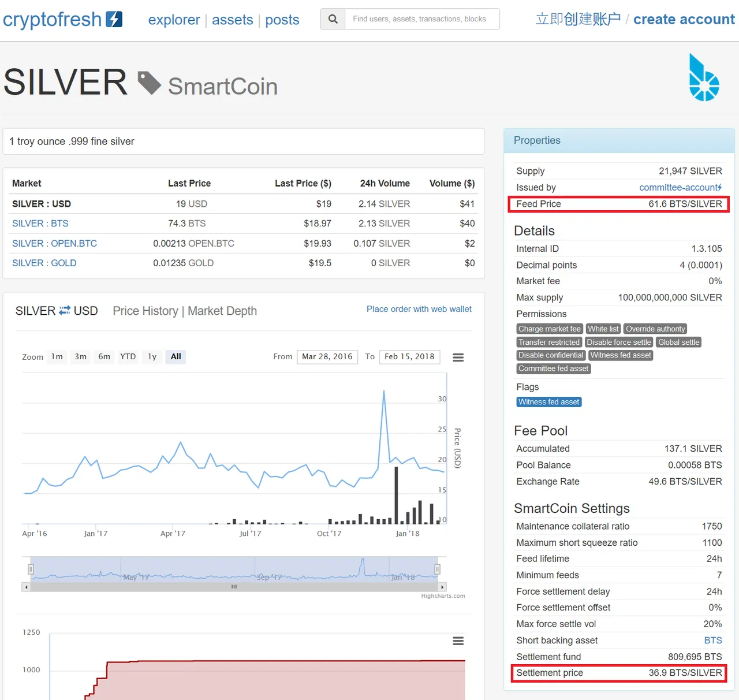Click the Global settle permission tag
The image size is (739, 700).
click(679, 342)
